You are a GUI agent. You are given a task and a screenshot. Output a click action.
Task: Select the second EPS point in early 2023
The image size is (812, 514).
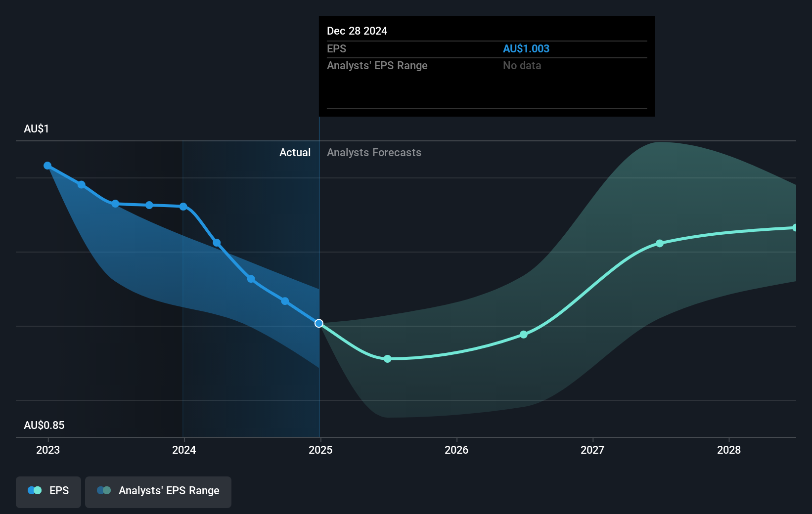pos(82,185)
